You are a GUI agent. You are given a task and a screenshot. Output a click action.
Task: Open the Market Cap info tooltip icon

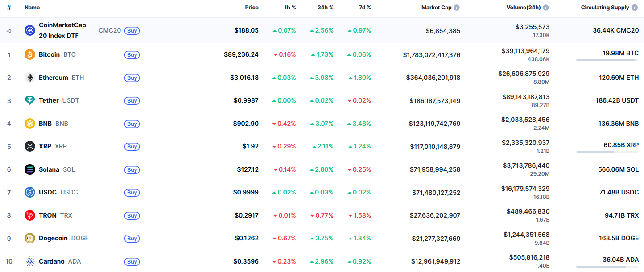coord(457,7)
